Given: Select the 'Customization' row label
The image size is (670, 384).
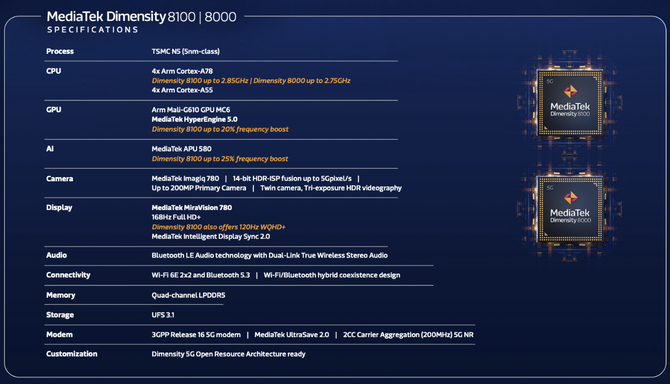Looking at the screenshot, I should pyautogui.click(x=72, y=354).
